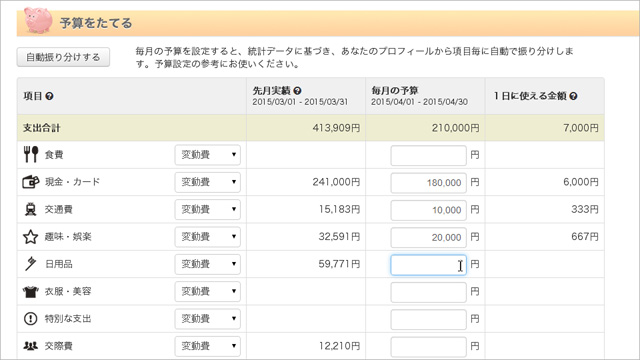Focus the 日用品 budget input field
The height and width of the screenshot is (360, 640).
(428, 265)
